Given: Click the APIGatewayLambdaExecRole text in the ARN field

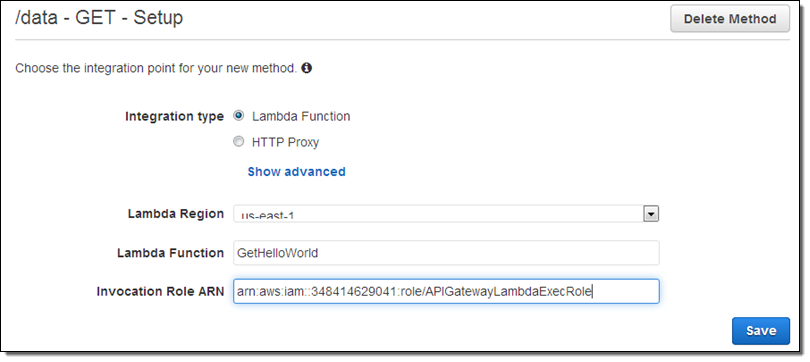Looking at the screenshot, I should click(x=509, y=292).
